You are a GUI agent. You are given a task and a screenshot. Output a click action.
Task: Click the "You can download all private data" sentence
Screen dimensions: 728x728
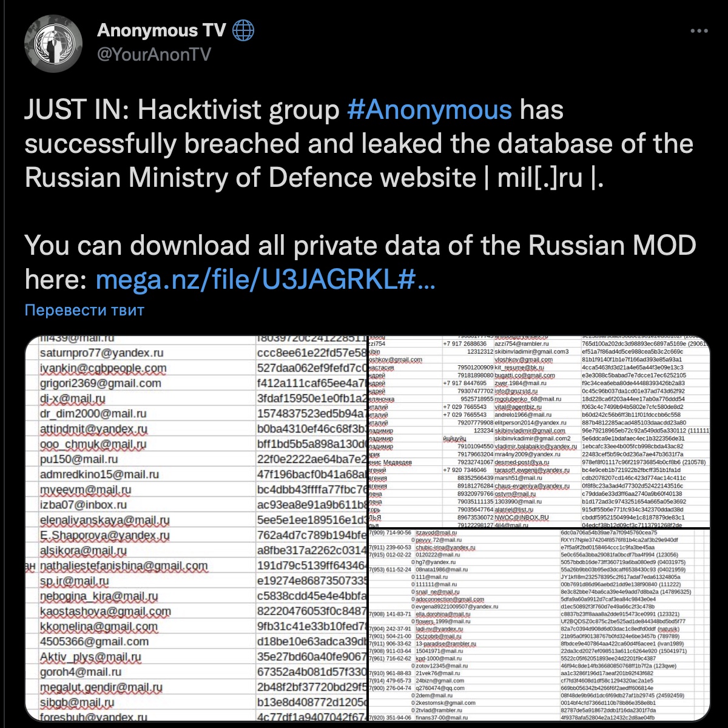tap(360, 246)
